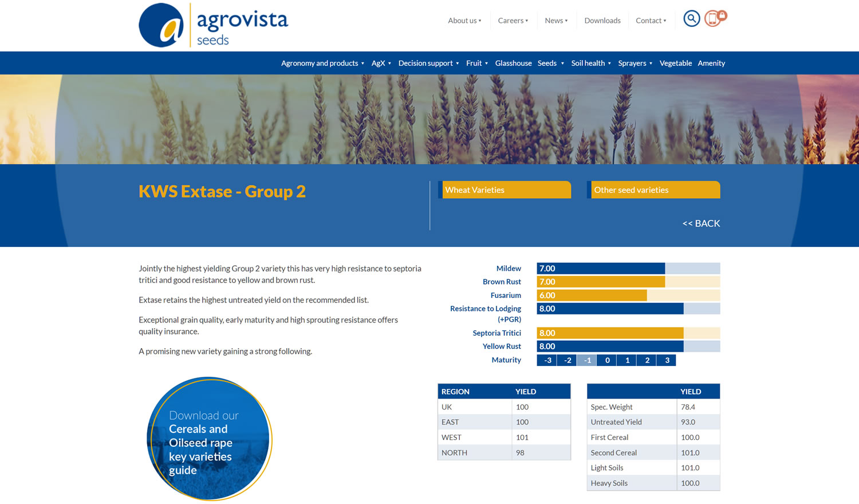Click the Wheat Varieties button

tap(506, 190)
